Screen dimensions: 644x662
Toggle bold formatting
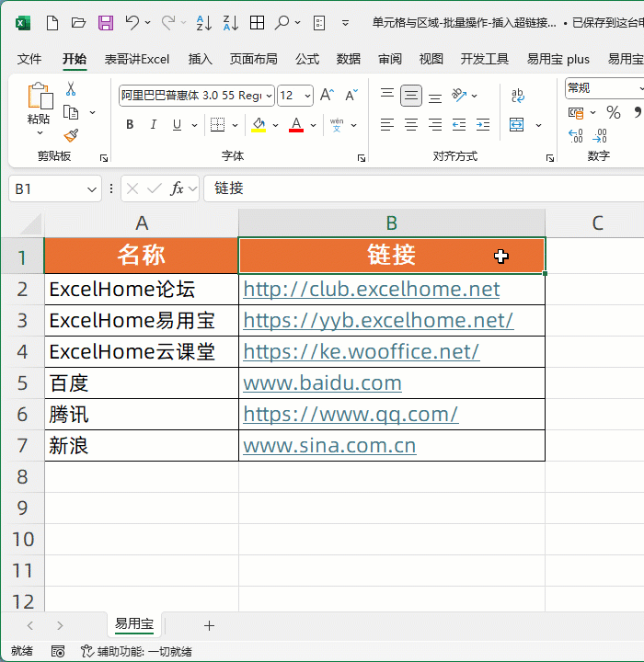[x=130, y=124]
